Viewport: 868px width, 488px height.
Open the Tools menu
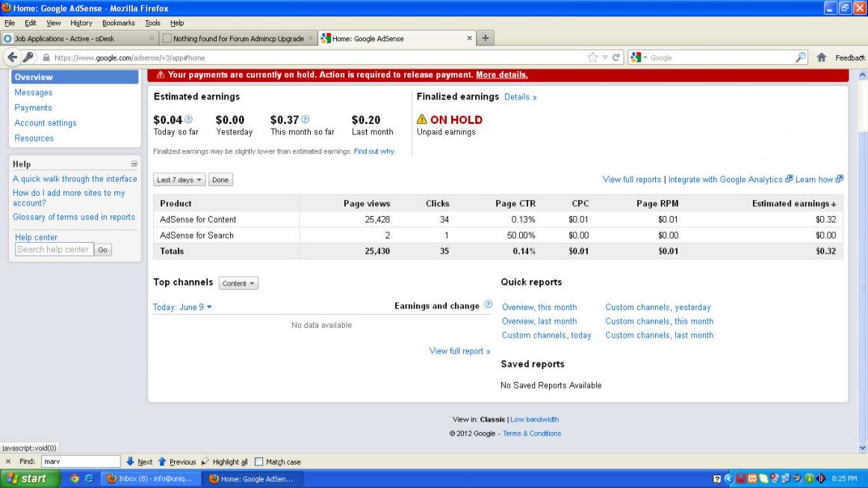[x=153, y=22]
